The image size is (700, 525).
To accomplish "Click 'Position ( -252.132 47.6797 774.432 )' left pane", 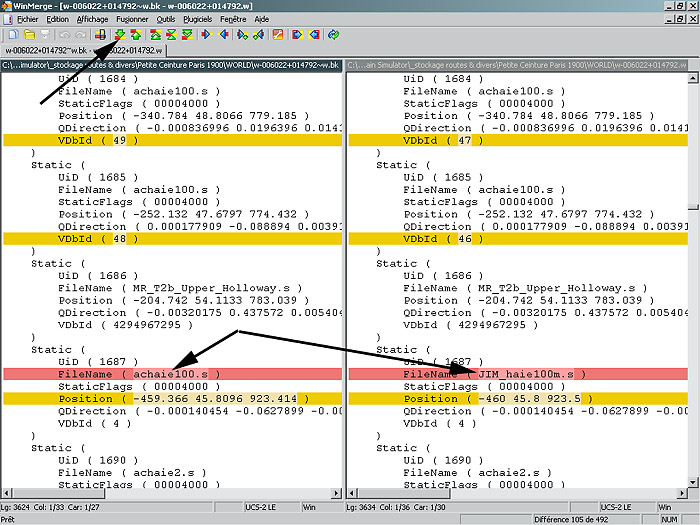I will click(x=183, y=214).
